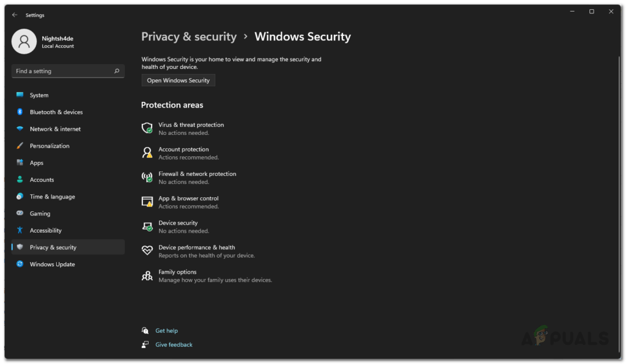Select Account protection shield icon
626x364 pixels.
147,153
